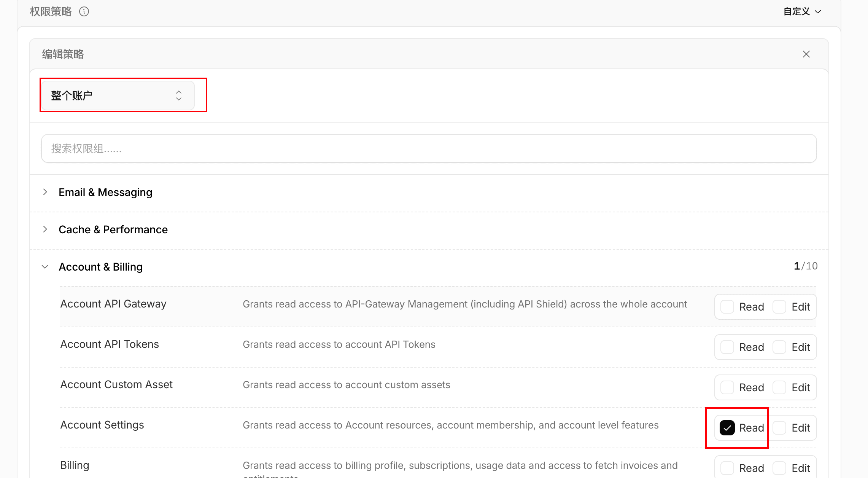The height and width of the screenshot is (478, 868).
Task: Enable Read for Billing
Action: point(727,468)
